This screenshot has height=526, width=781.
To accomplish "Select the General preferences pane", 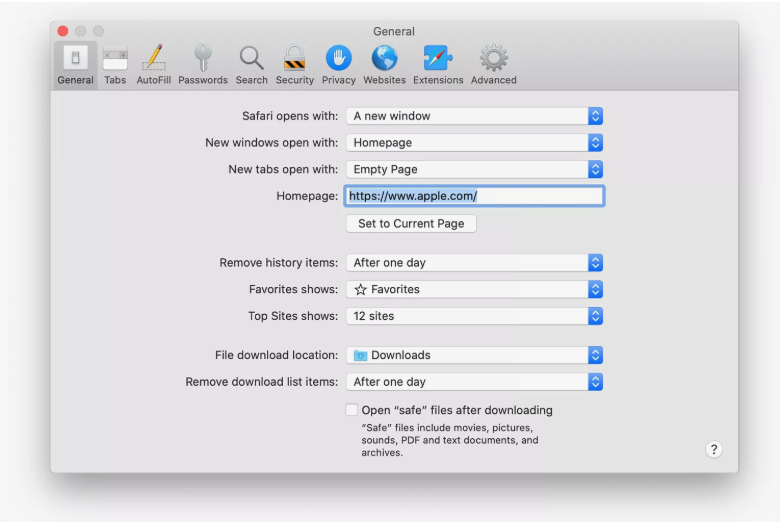I will (x=75, y=65).
